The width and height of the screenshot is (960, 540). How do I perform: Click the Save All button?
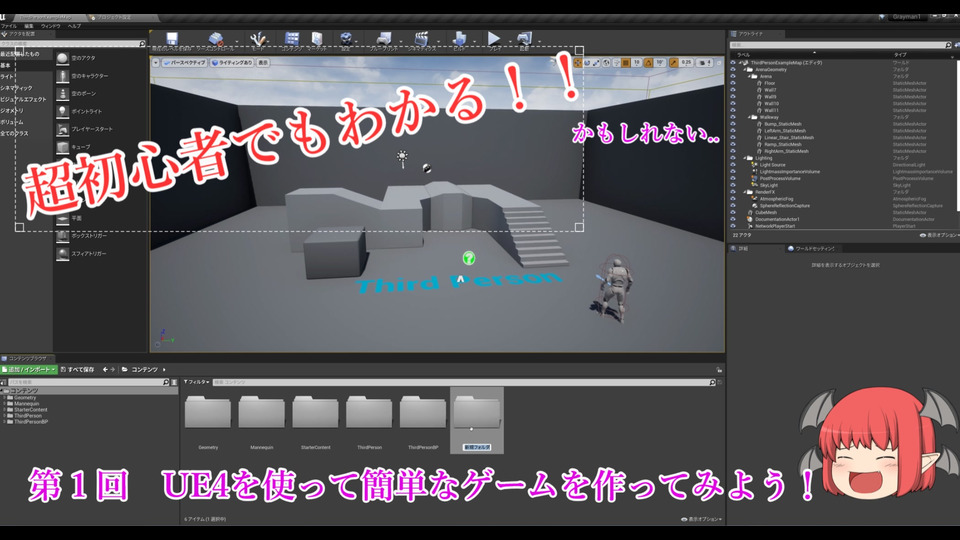pyautogui.click(x=78, y=370)
